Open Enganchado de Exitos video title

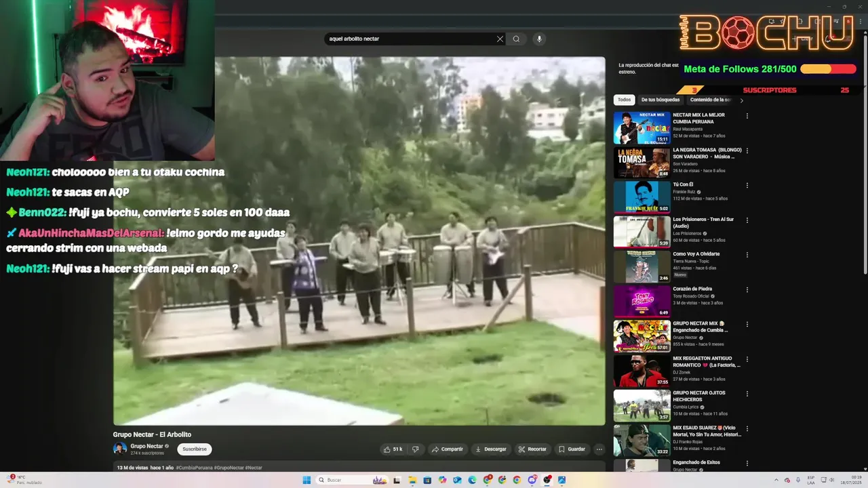[x=696, y=462]
